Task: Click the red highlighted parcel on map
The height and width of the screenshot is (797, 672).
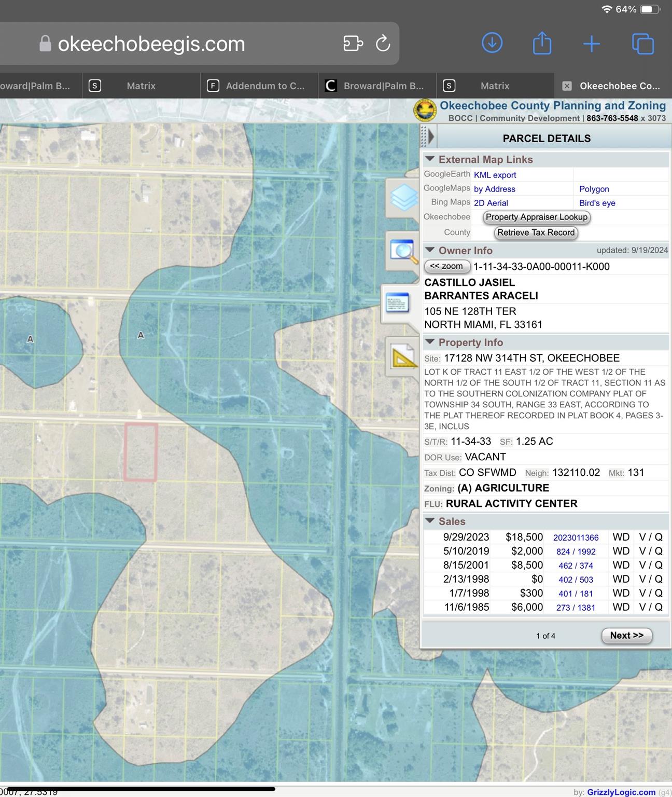Action: coord(141,452)
